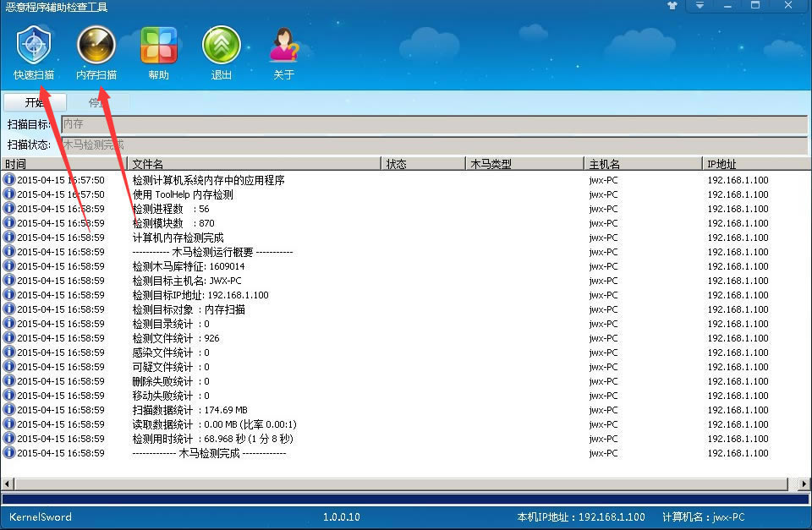Click 计算机名: jwx-PC in status bar

click(703, 517)
